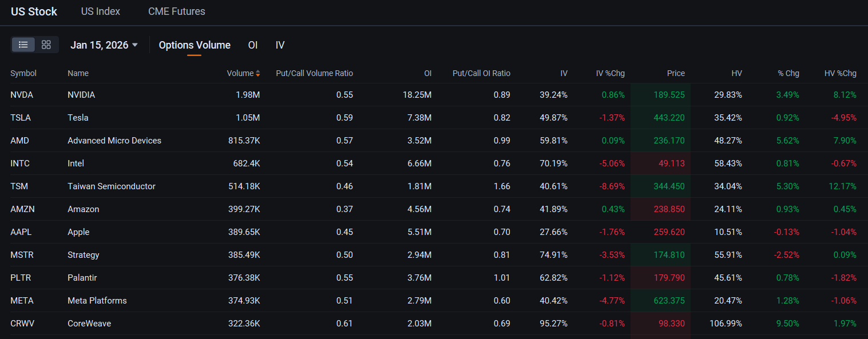The height and width of the screenshot is (339, 868).
Task: Click Apple's HV value 10.51%
Action: [728, 232]
